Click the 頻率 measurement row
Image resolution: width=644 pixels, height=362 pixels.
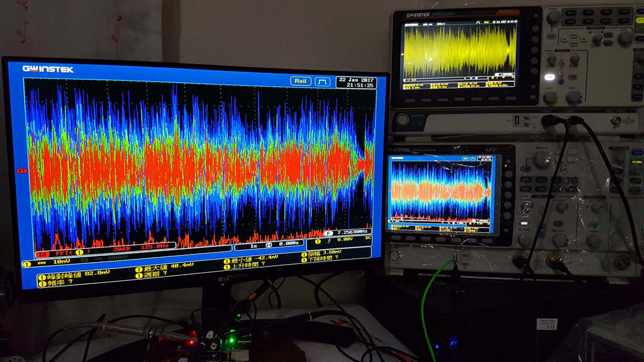[x=55, y=282]
